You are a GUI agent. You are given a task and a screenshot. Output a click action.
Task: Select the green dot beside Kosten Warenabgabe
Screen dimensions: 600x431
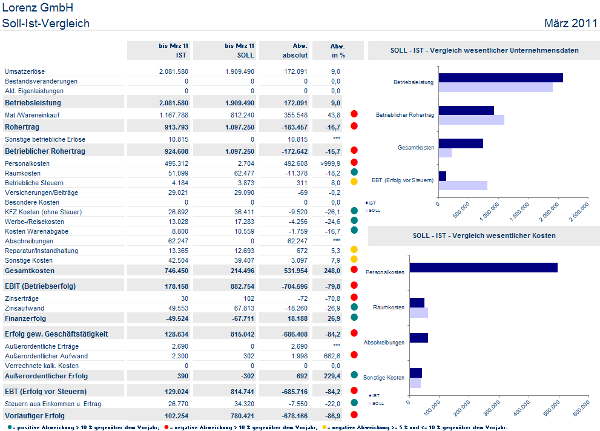354,230
